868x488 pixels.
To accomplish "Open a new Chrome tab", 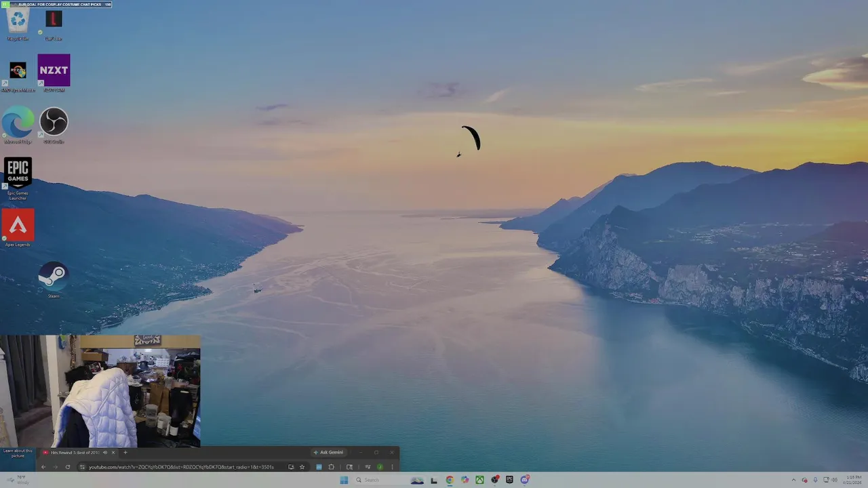I will [125, 452].
